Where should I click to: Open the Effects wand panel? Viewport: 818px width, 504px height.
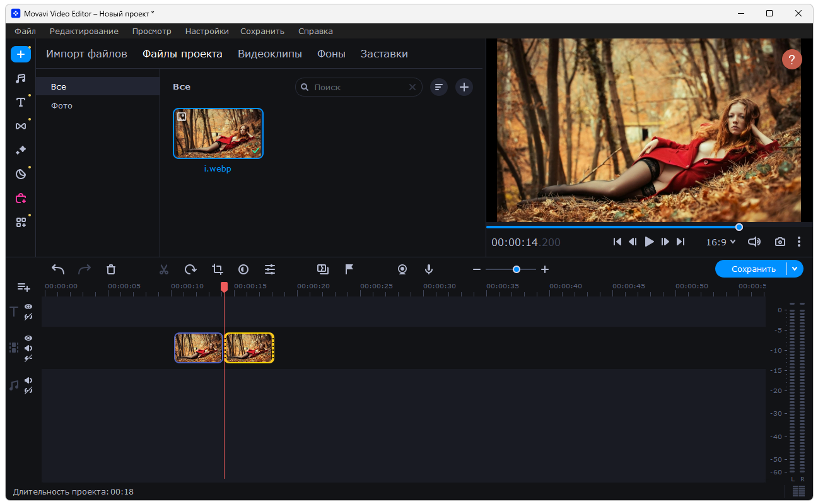point(21,150)
